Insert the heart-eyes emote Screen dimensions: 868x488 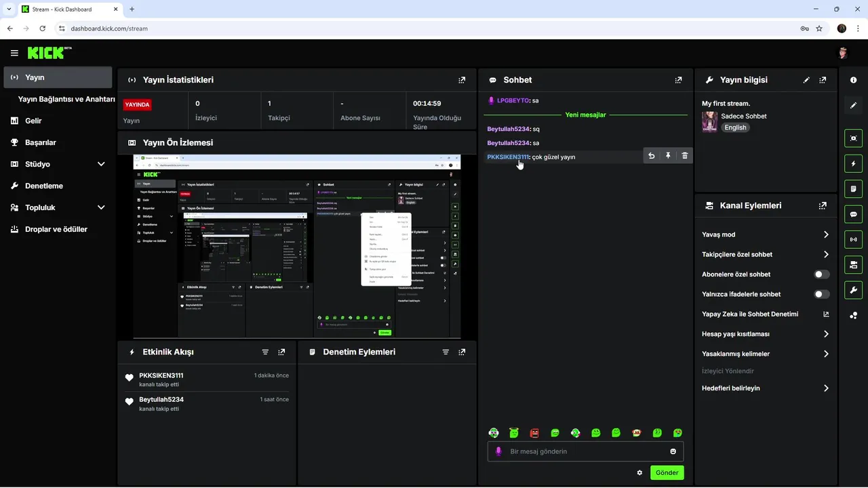(x=677, y=432)
